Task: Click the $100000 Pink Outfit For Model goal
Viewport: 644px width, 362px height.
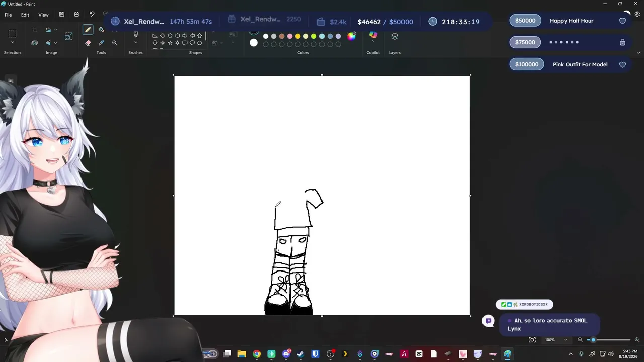Action: pos(570,64)
